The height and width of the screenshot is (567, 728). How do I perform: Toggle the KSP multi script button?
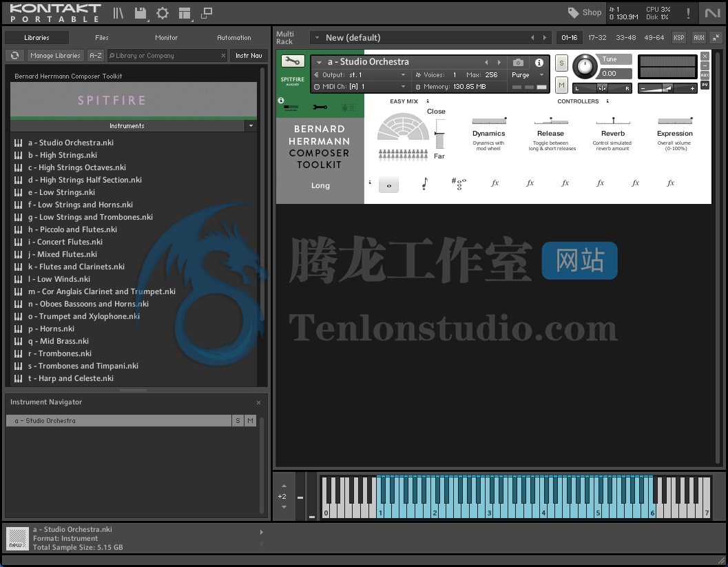point(679,38)
